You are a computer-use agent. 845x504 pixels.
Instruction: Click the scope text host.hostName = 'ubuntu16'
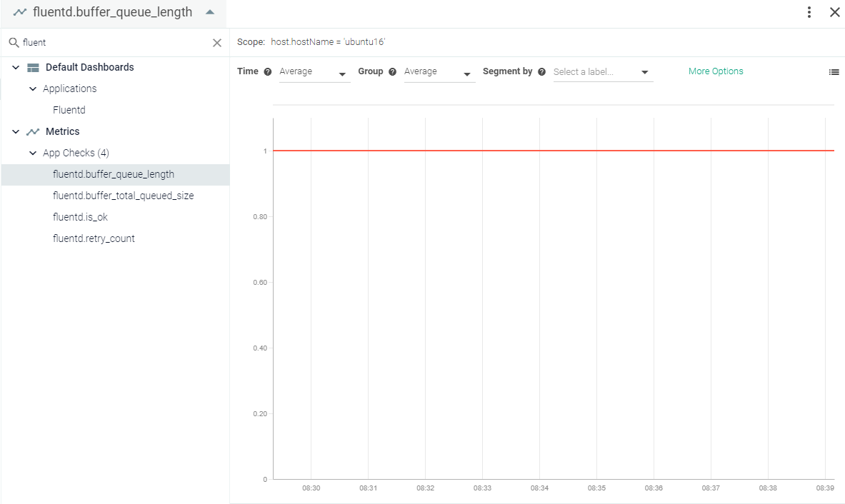328,42
